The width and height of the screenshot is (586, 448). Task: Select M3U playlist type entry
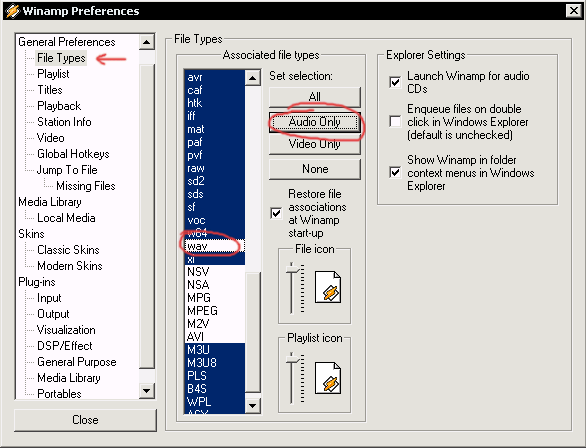point(215,350)
